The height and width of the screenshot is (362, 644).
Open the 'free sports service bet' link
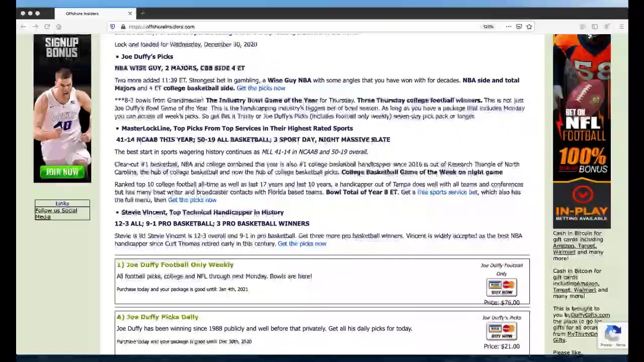pos(447,192)
